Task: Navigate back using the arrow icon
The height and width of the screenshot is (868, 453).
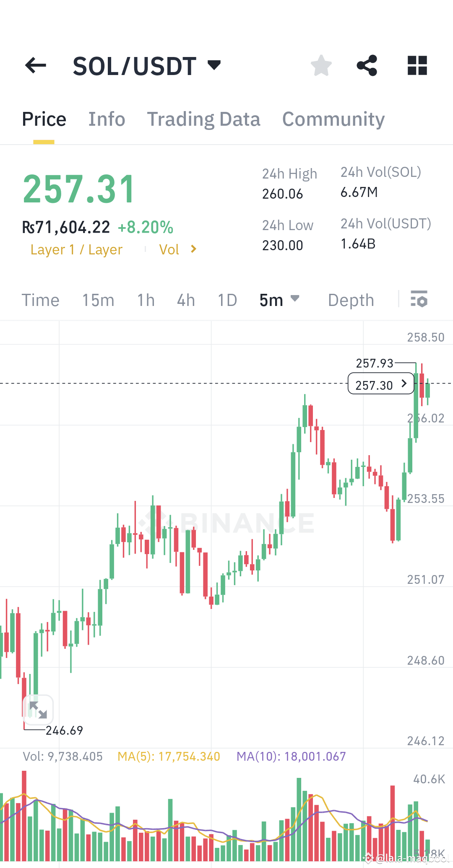Action: click(36, 65)
